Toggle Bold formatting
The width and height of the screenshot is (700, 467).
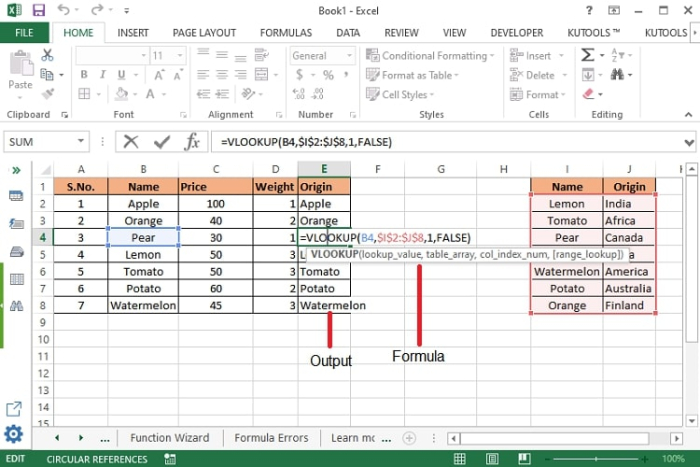[x=84, y=75]
